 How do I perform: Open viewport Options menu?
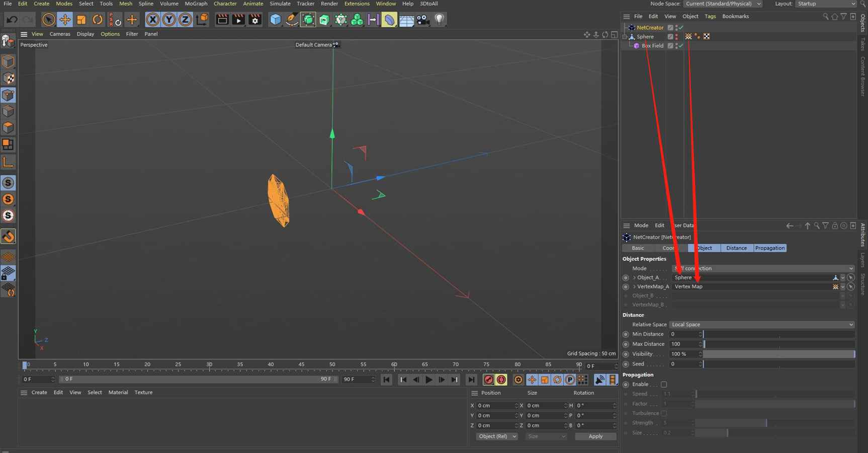(x=110, y=34)
